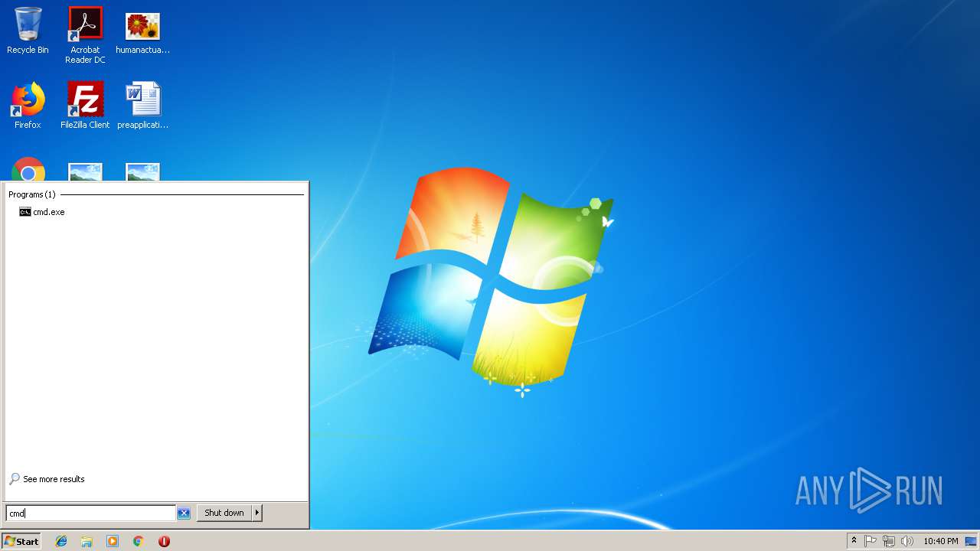
Task: Click the Show desktop tray icon
Action: pos(971,541)
